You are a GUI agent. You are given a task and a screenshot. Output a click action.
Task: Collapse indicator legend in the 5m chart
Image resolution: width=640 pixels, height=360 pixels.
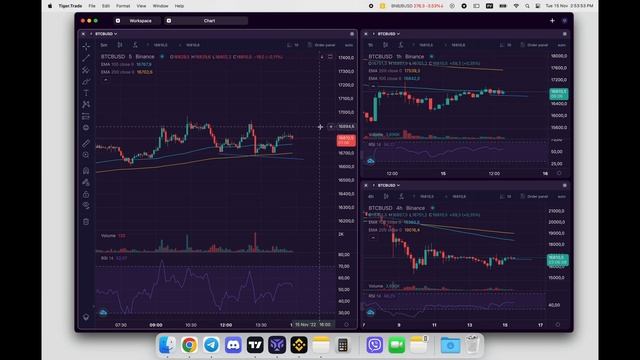click(105, 80)
